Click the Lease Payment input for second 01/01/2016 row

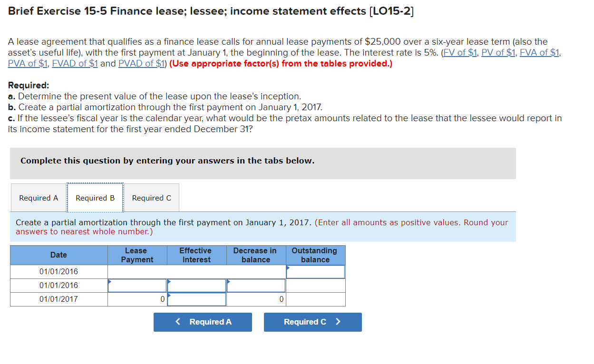(137, 285)
